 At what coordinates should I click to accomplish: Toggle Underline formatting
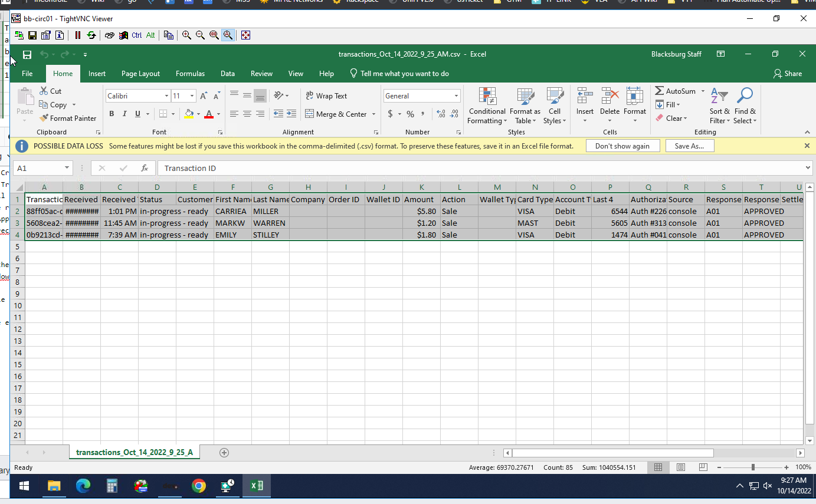pyautogui.click(x=138, y=114)
